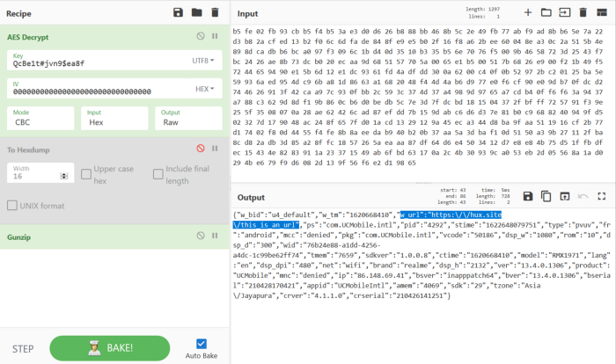Maximise the output pane
The image size is (616, 364).
click(601, 196)
